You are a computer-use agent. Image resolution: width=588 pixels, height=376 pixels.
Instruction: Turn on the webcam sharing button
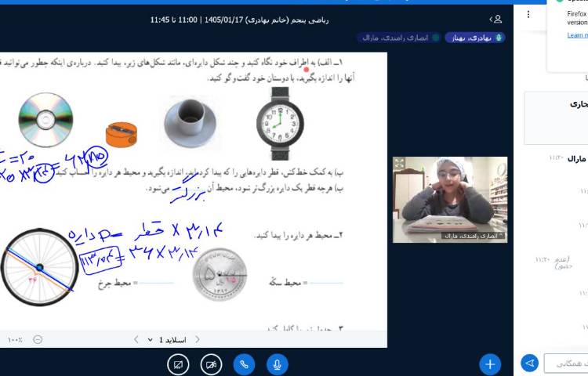211,364
